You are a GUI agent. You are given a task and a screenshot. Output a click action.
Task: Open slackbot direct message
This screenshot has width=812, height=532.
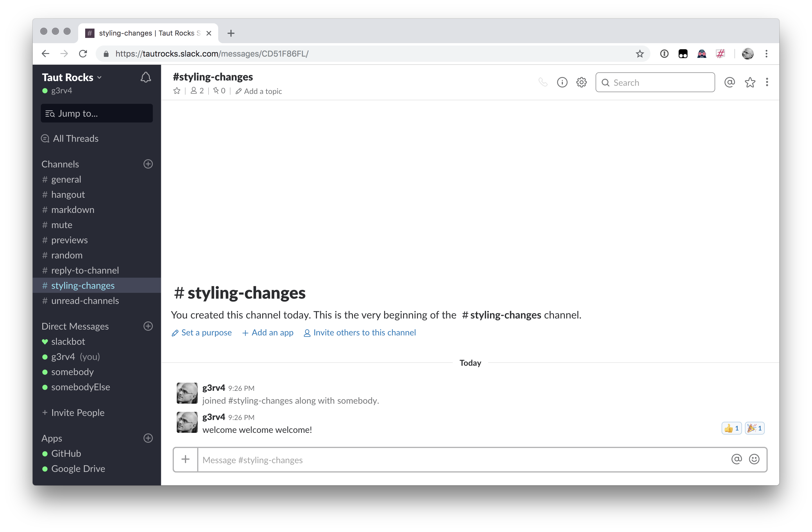(x=97, y=342)
